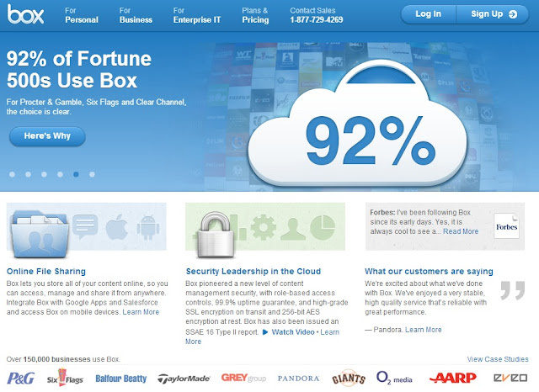Screen dimensions: 539x392
Task: Click the Here's Why button
Action: pyautogui.click(x=47, y=136)
